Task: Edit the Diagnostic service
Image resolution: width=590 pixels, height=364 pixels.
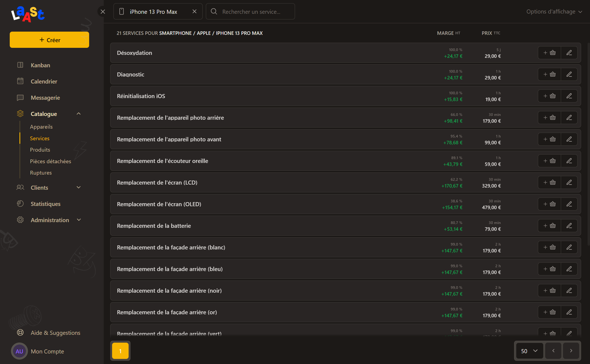Action: coord(569,74)
